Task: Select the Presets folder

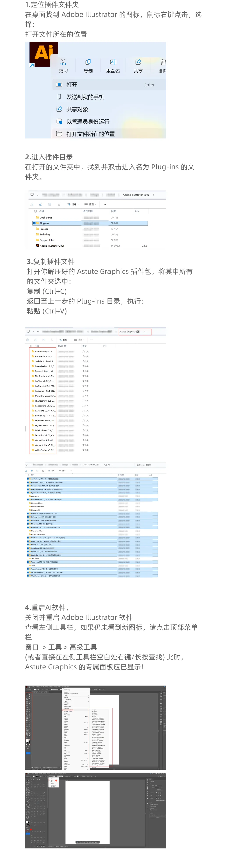Action: [x=42, y=229]
